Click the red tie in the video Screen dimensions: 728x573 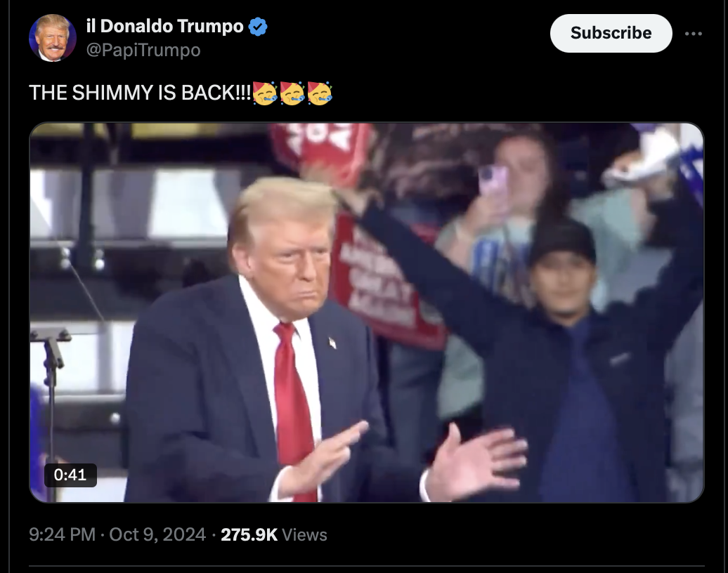point(292,411)
